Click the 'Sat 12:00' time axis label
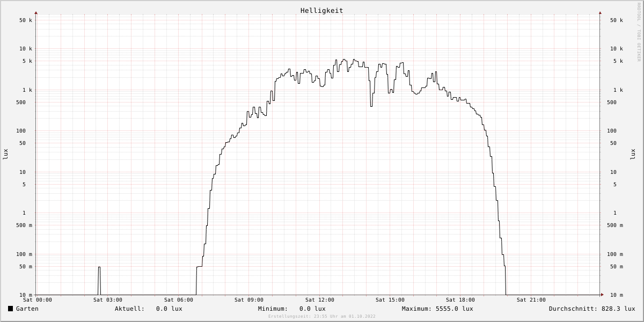Viewport: 644px width, 322px height. tap(320, 300)
